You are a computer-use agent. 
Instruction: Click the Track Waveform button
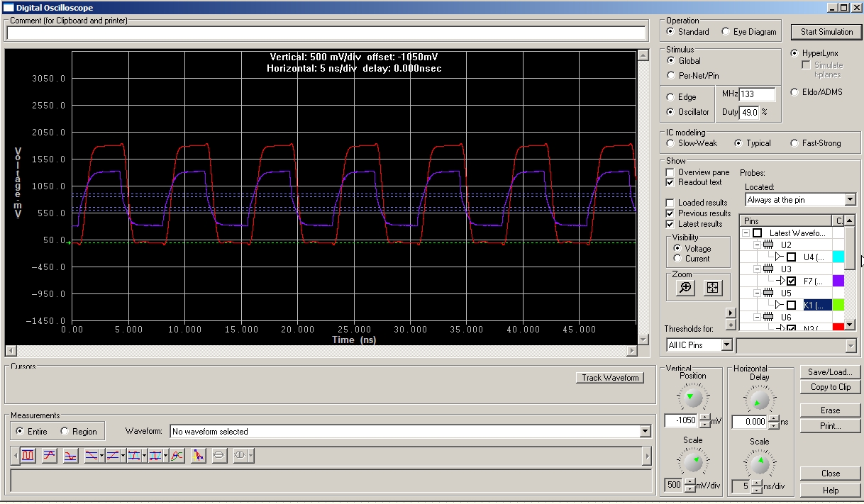[x=610, y=378]
